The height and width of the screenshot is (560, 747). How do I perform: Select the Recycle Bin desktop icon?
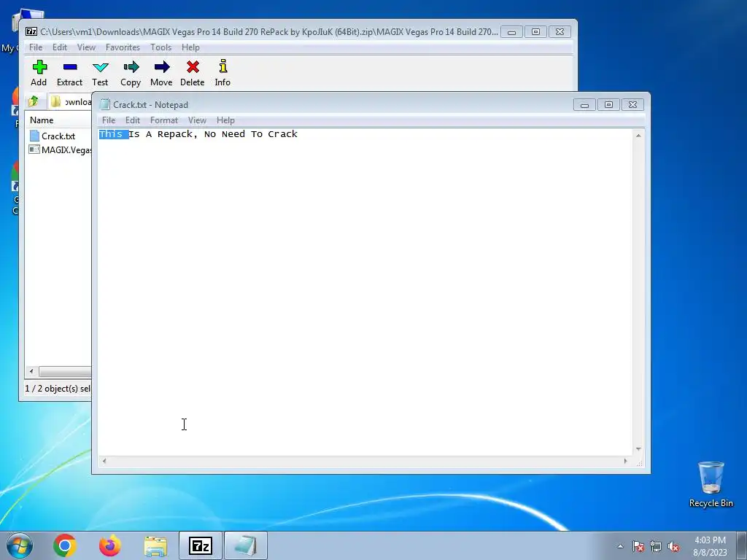click(711, 484)
